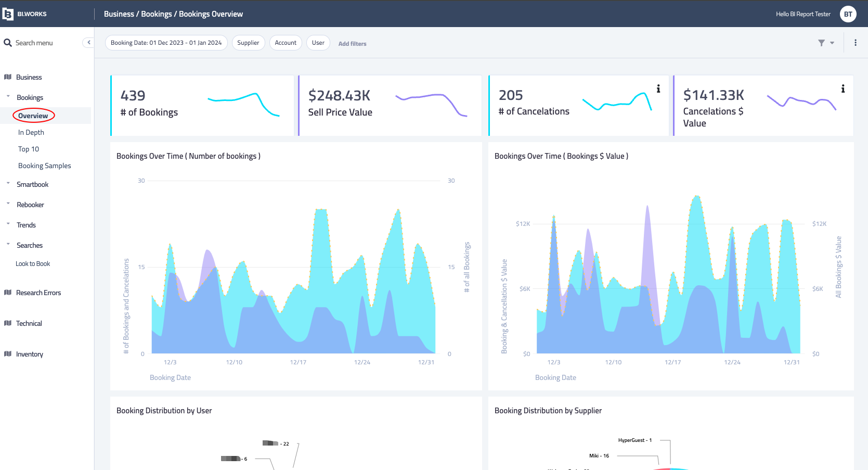The image size is (868, 470).
Task: Click Business in the breadcrumb
Action: 119,14
